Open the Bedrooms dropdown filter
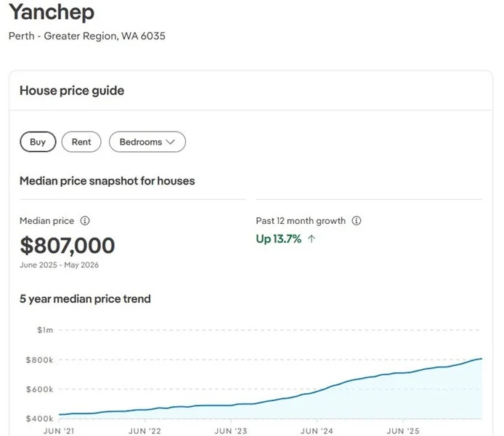This screenshot has height=436, width=504. click(x=147, y=142)
